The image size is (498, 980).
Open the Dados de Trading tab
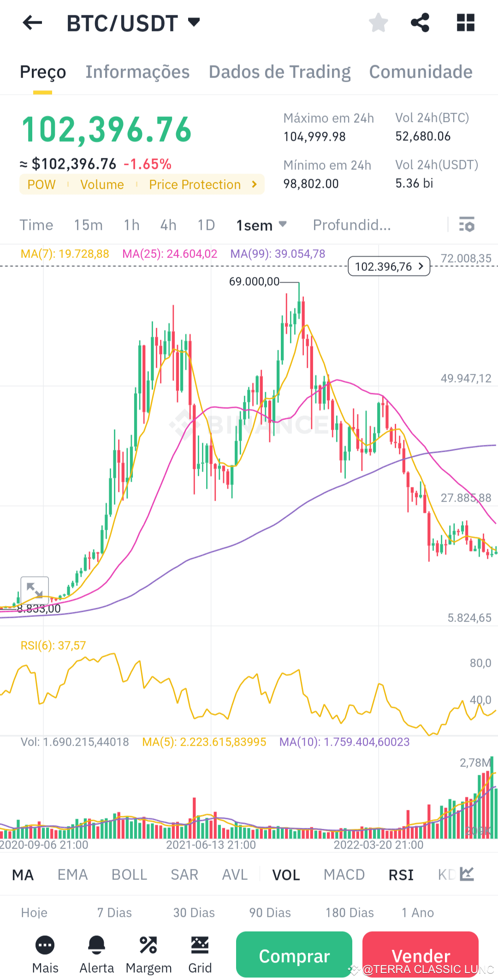(x=280, y=72)
